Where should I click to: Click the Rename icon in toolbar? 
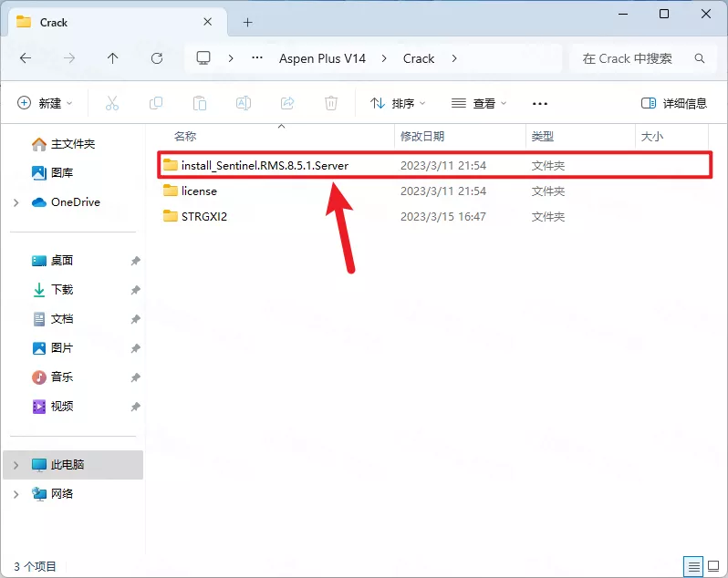(244, 103)
